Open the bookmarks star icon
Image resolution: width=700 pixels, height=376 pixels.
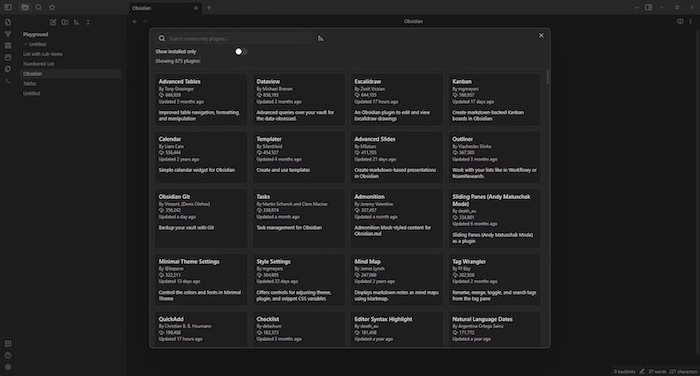52,7
